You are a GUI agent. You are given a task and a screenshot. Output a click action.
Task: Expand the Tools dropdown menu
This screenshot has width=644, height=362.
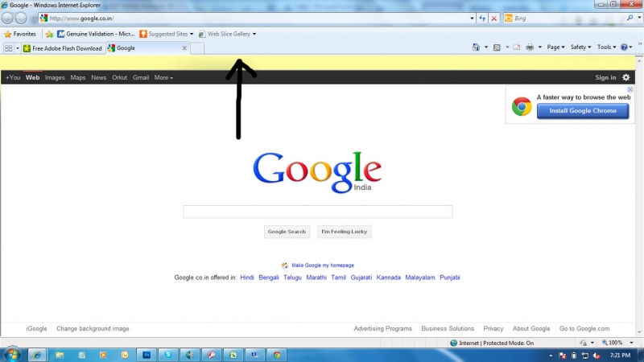pos(605,47)
